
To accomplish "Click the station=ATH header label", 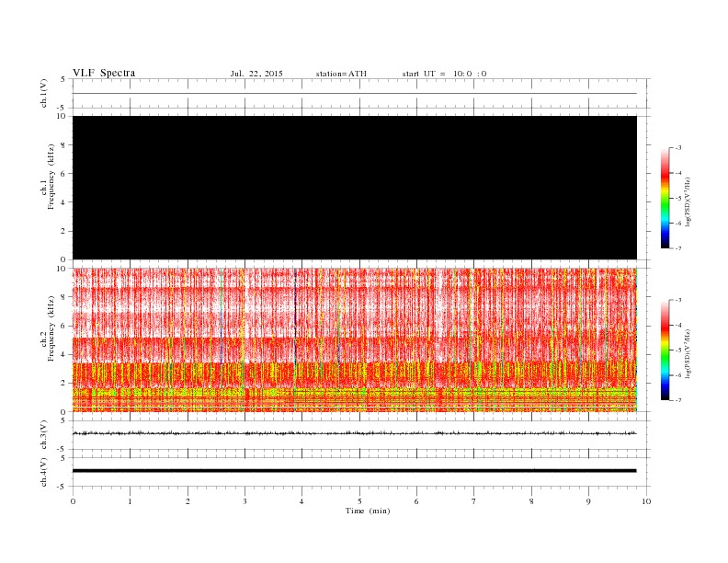I will (341, 74).
